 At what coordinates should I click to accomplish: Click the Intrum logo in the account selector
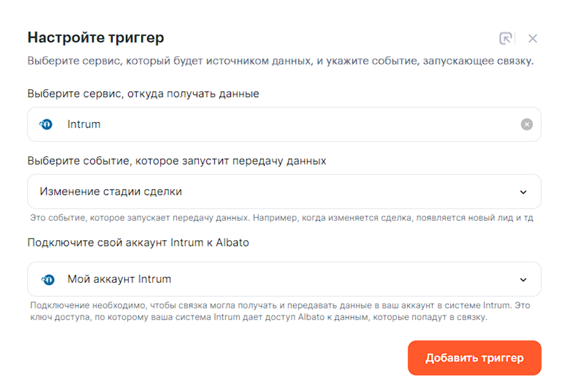click(x=48, y=280)
